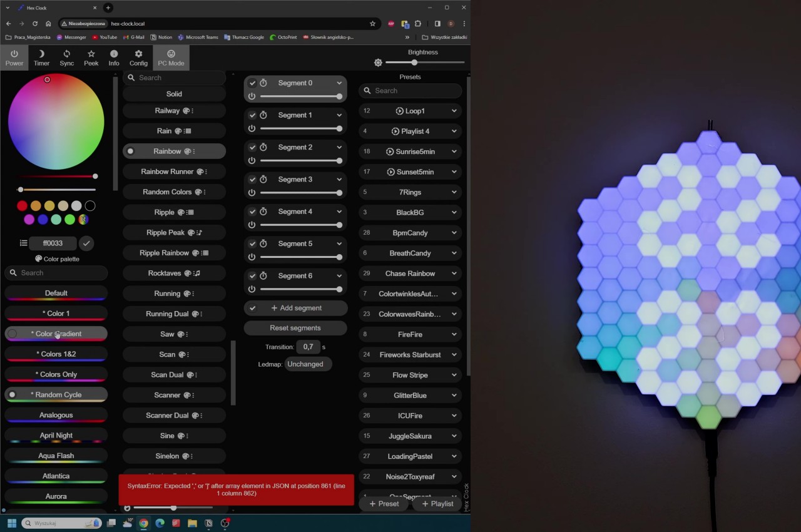Click the timer icon on Segment 2
The width and height of the screenshot is (801, 532).
pyautogui.click(x=263, y=148)
